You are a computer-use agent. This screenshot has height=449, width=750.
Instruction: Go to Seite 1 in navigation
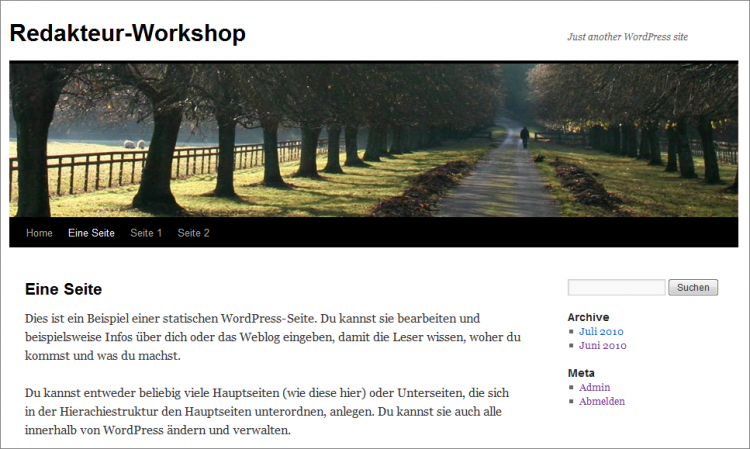pyautogui.click(x=146, y=233)
